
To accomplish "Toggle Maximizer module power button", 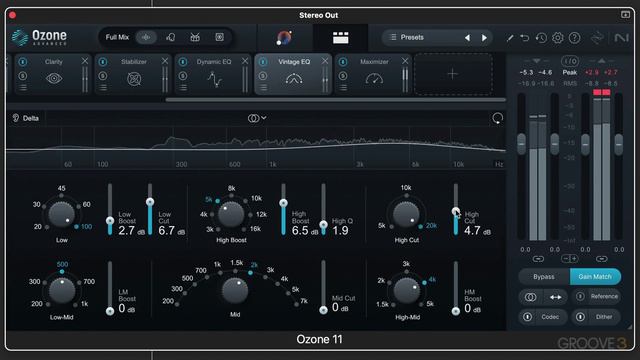I will pos(343,62).
